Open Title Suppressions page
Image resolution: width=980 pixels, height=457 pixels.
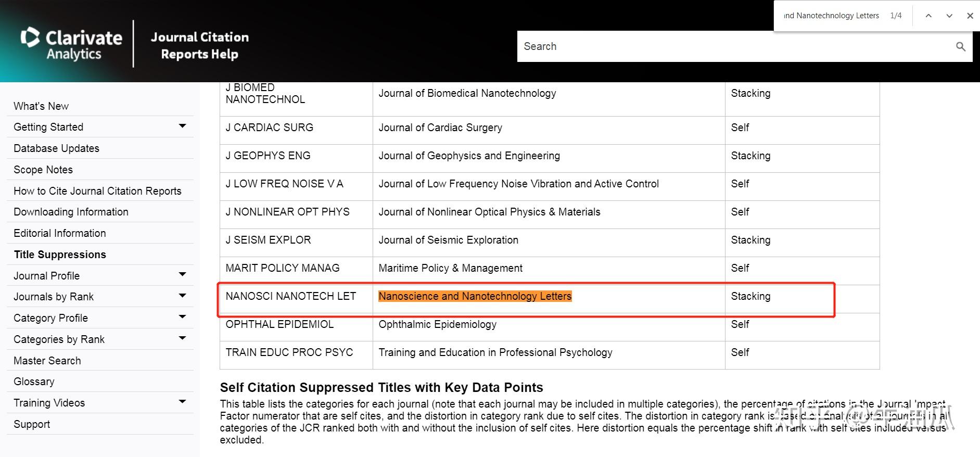(x=60, y=255)
